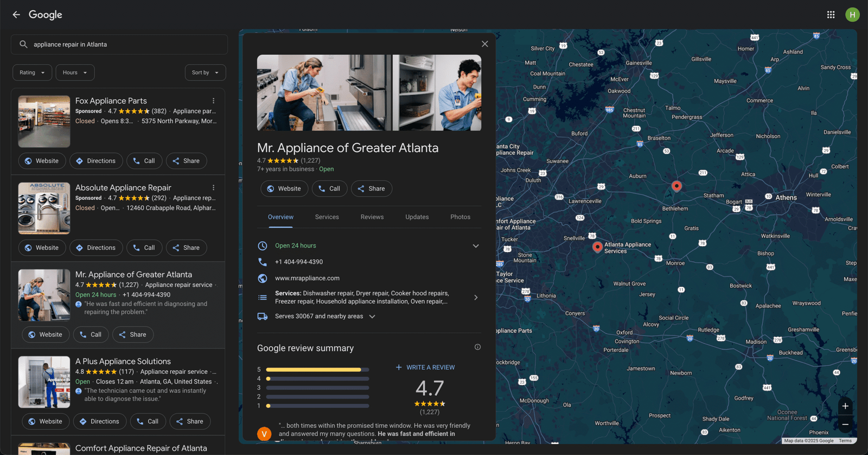Call Fox Appliance Parts
Screen dimensions: 868x455
point(144,161)
